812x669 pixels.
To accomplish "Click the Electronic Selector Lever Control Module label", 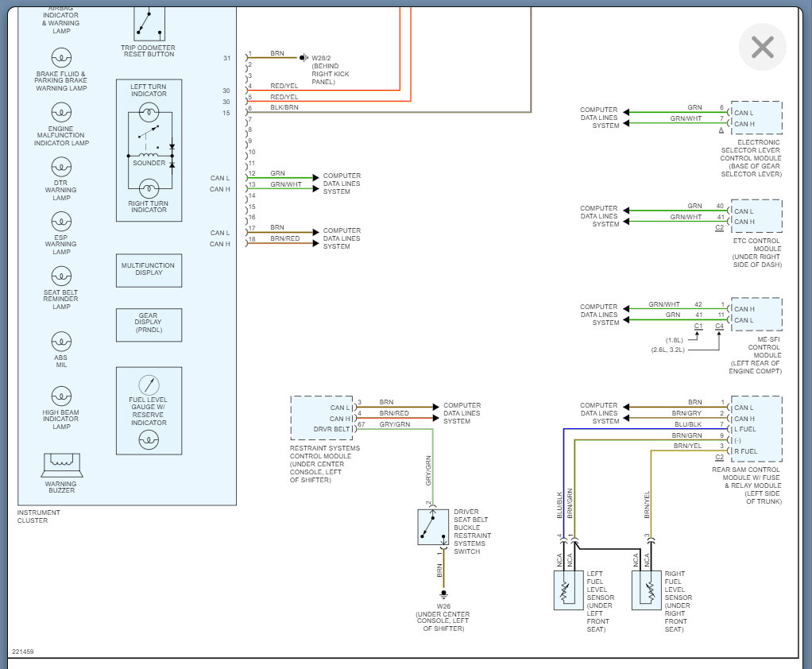I will (x=751, y=158).
